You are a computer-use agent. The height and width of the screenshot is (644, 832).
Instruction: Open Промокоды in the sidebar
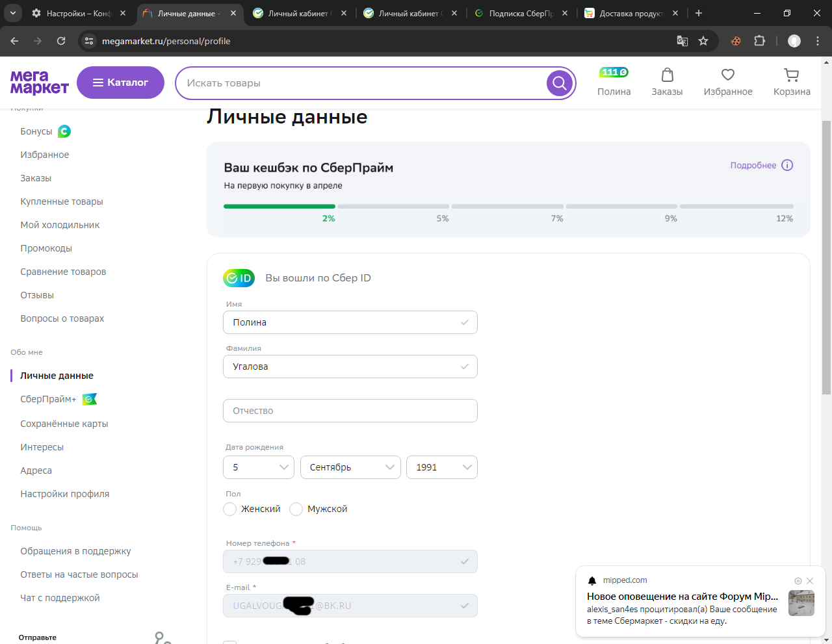[x=46, y=248]
